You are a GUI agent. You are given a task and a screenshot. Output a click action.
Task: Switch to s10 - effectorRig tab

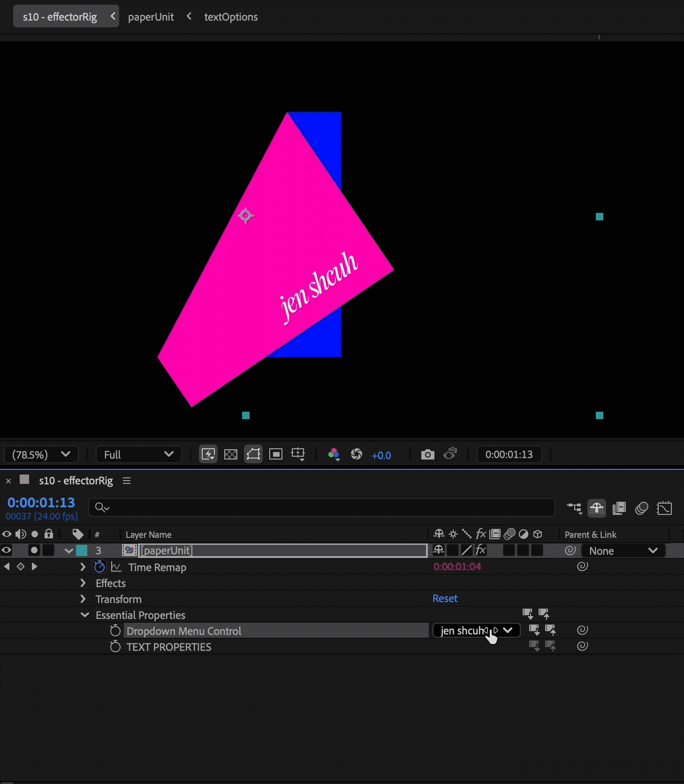(60, 17)
